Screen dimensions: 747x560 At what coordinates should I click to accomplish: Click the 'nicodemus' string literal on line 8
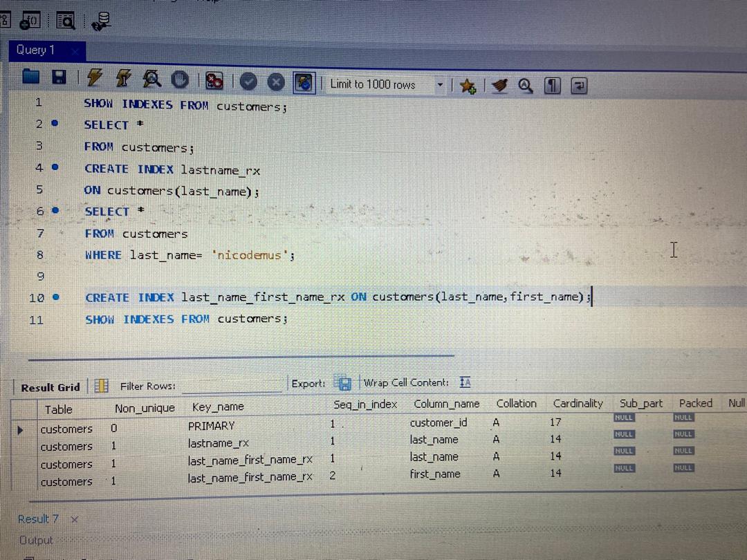[249, 255]
